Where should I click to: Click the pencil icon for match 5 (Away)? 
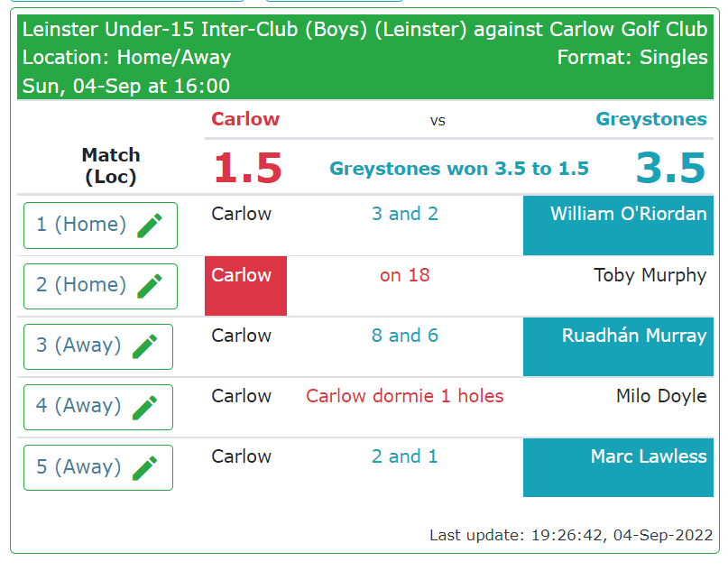point(145,467)
